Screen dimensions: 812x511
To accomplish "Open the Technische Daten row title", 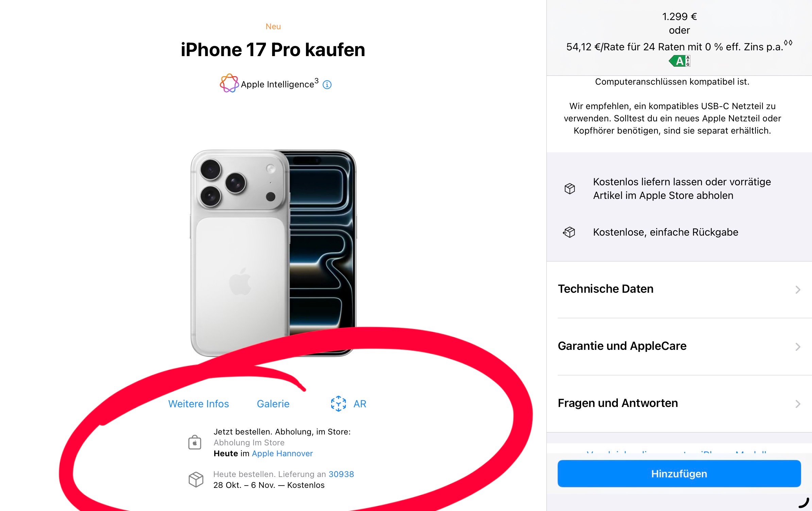I will coord(606,289).
